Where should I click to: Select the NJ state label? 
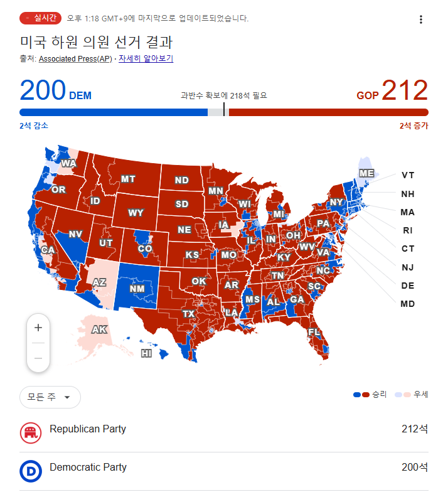[x=408, y=267]
